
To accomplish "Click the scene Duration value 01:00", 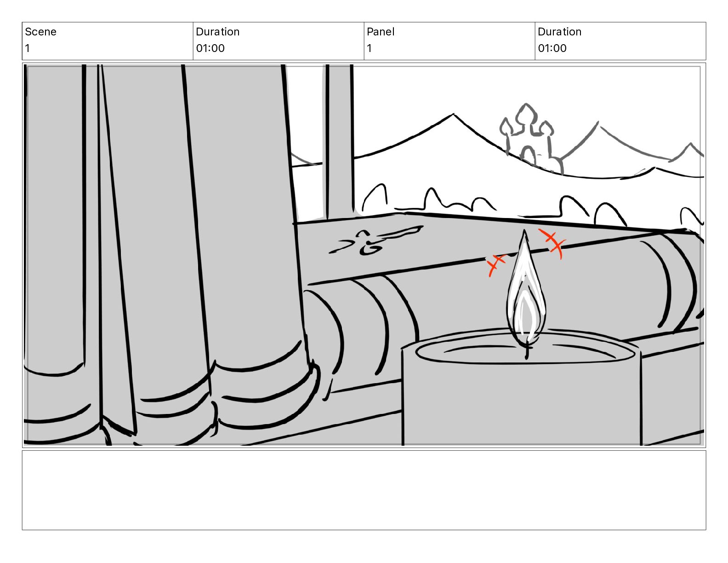I will (210, 48).
